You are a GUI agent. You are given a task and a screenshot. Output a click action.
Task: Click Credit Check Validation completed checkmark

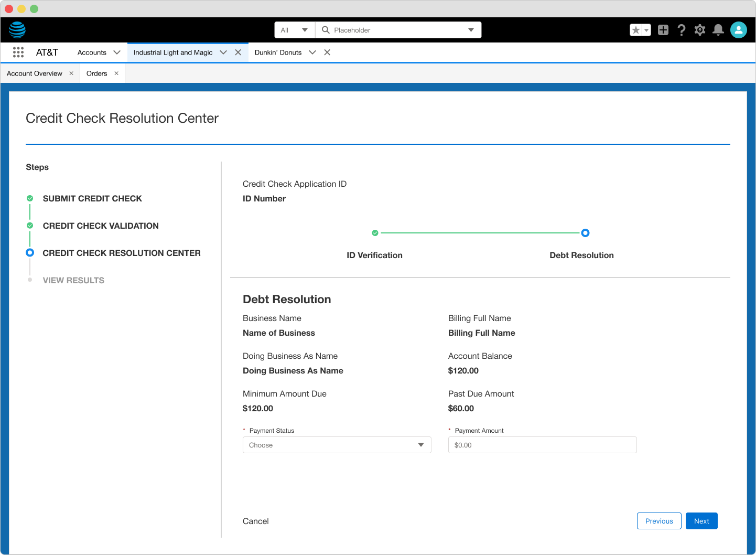point(30,226)
